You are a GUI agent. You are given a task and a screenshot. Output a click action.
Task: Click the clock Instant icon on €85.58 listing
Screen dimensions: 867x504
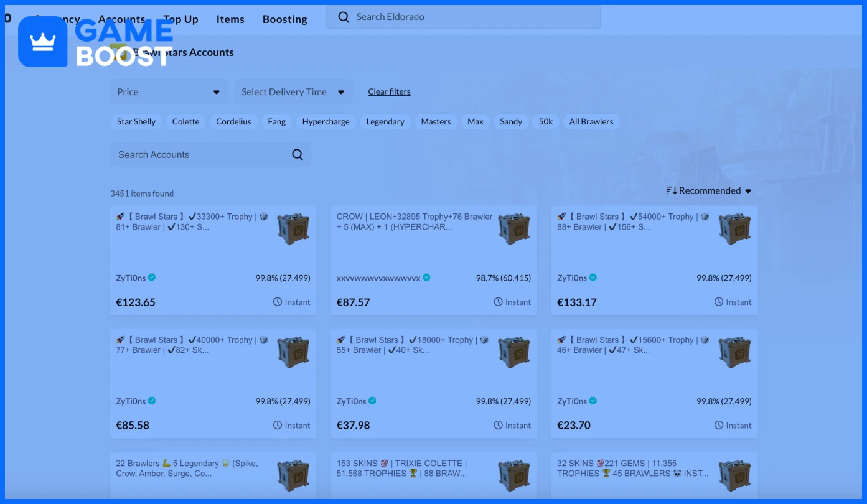[278, 425]
